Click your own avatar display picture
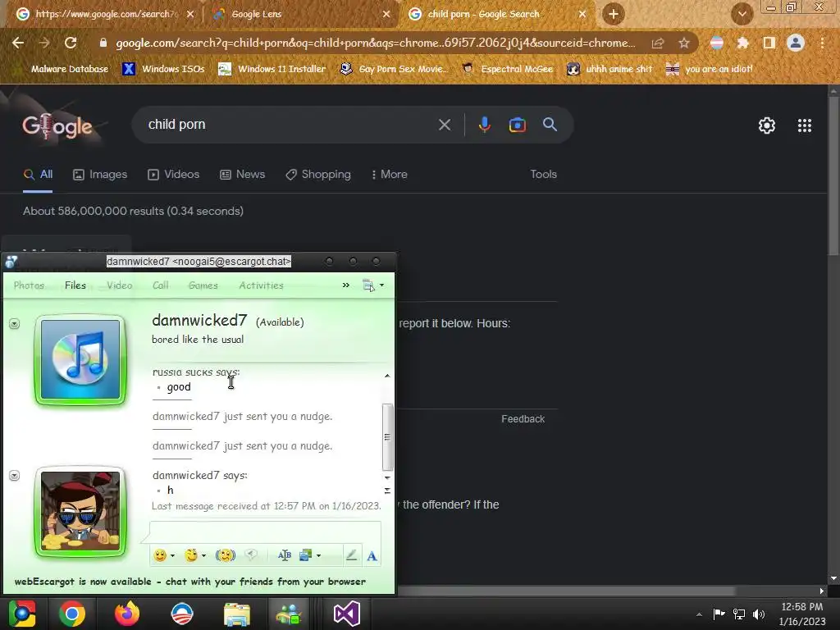This screenshot has width=840, height=630. click(x=80, y=511)
